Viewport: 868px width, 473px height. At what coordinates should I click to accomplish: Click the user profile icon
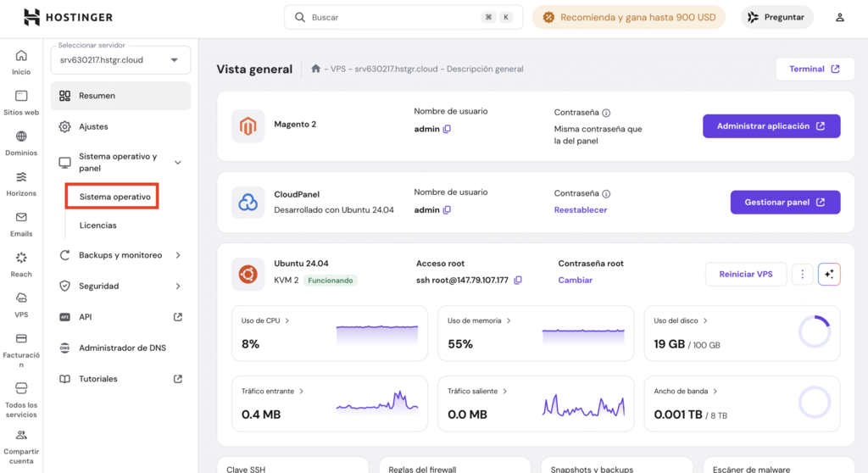[x=840, y=17]
